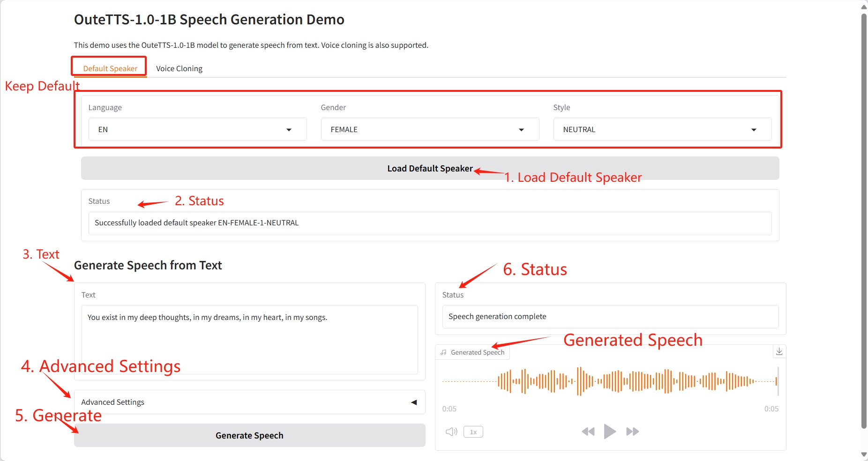Open the Style dropdown showing NEUTRAL

click(662, 129)
